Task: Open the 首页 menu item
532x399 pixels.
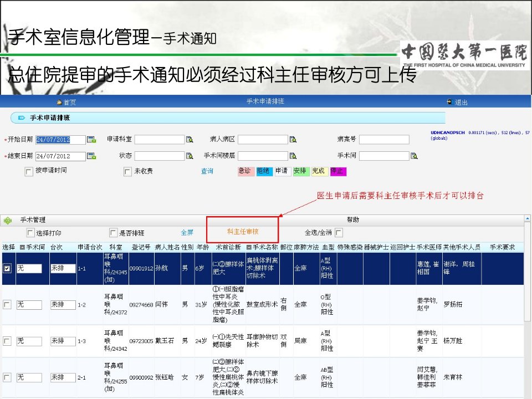Action: point(70,102)
